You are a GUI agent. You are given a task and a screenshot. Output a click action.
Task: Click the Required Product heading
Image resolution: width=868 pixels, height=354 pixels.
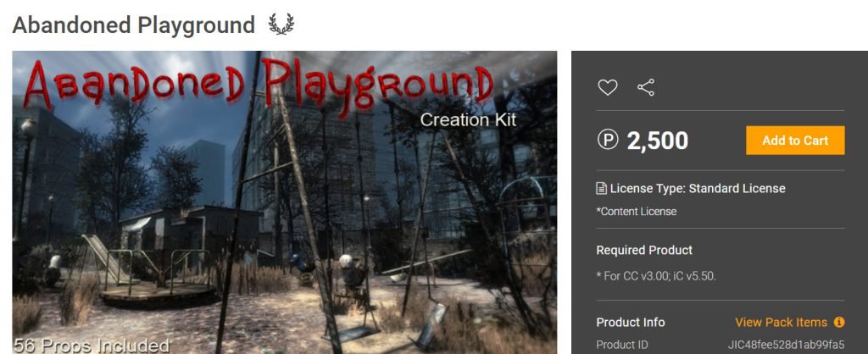(644, 250)
